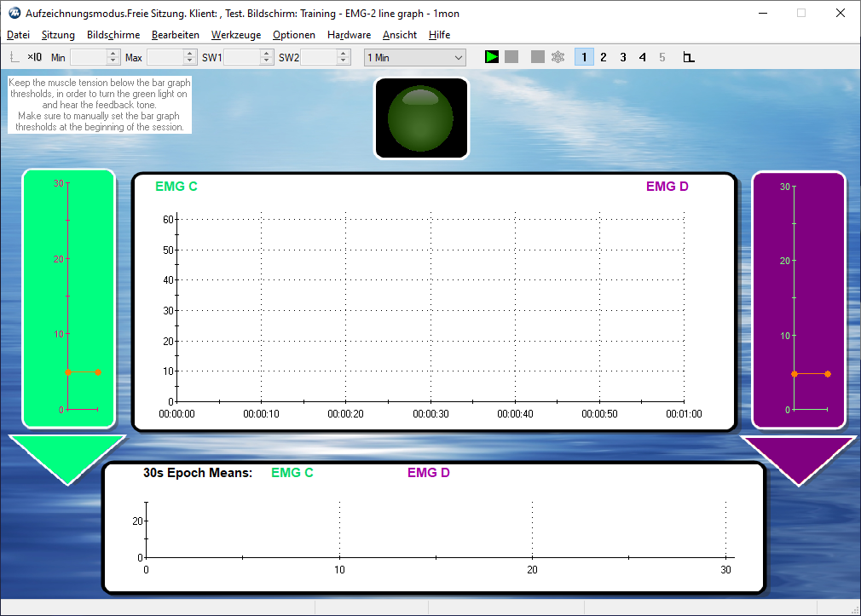Image resolution: width=861 pixels, height=616 pixels.
Task: Increase SW1 value with up arrow
Action: [x=267, y=54]
